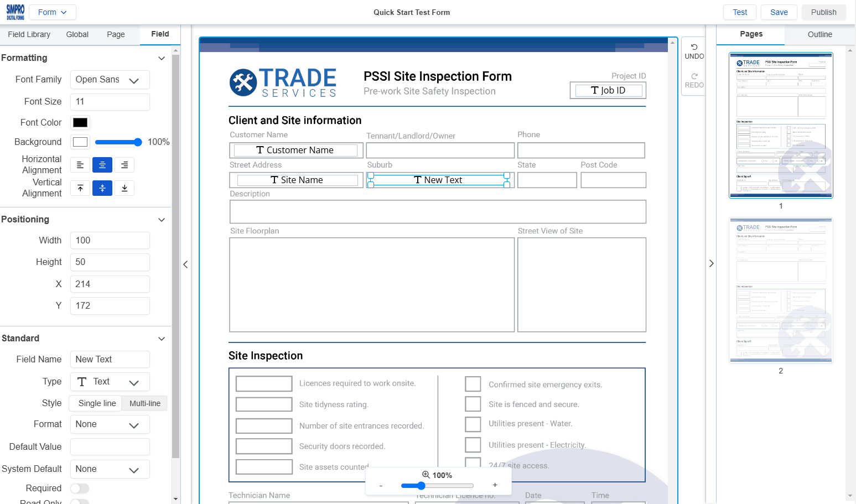Set vertical alignment to bottom
856x504 pixels.
point(124,188)
